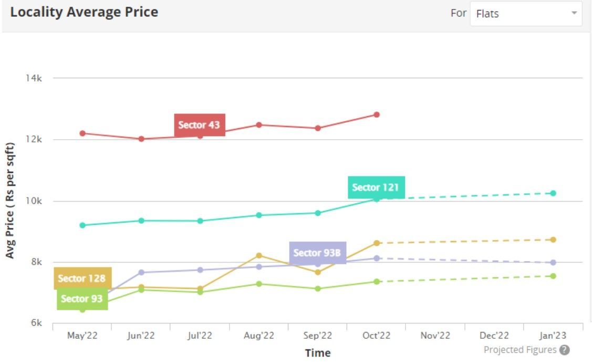
Task: Click the Avg Price axis title
Action: coord(10,199)
